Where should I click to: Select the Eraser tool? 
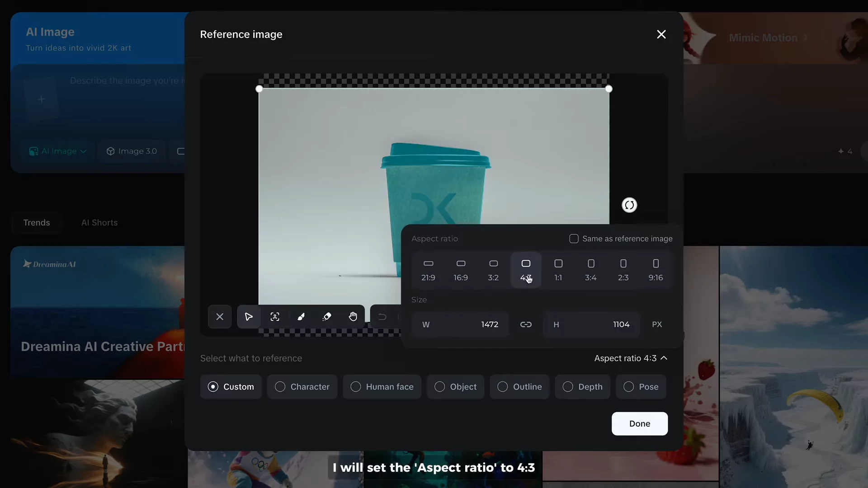pyautogui.click(x=327, y=317)
